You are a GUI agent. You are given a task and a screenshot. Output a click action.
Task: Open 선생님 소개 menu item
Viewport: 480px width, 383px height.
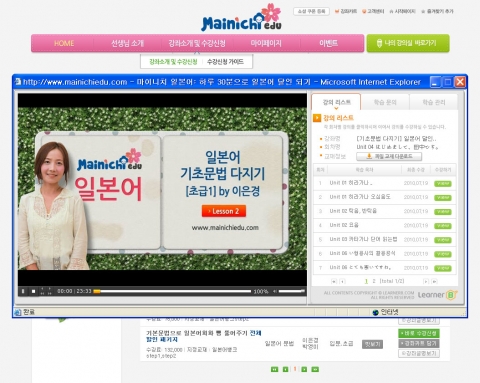[x=127, y=43]
